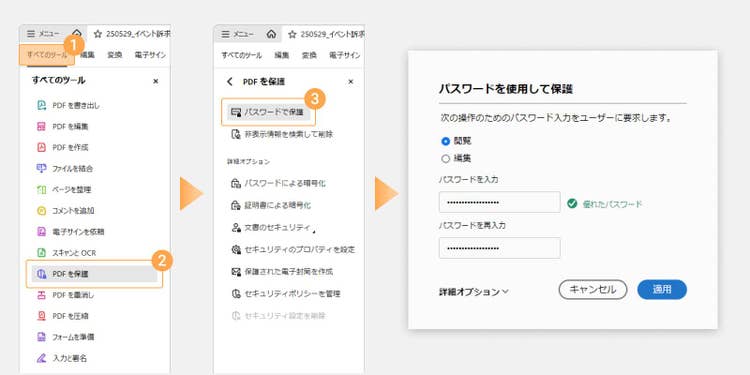This screenshot has height=375, width=750.
Task: Select すべてのツール tab in middle window
Action: pos(242,55)
